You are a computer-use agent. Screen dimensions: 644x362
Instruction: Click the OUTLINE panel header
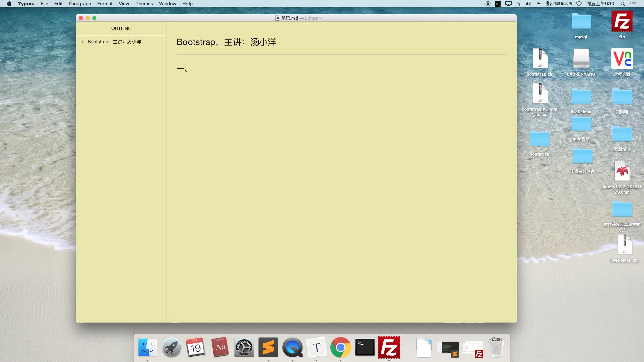pyautogui.click(x=121, y=28)
